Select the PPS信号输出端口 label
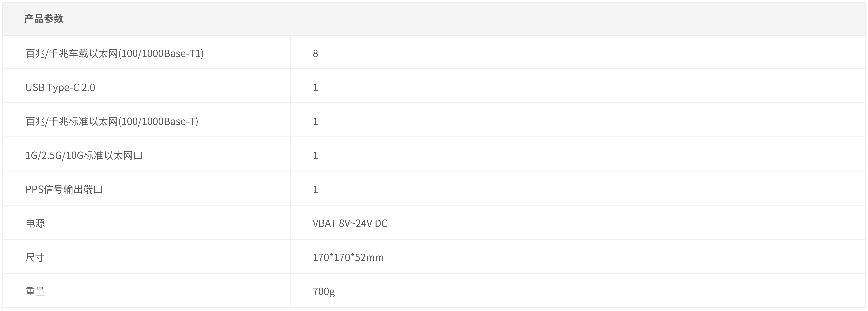 [x=64, y=189]
